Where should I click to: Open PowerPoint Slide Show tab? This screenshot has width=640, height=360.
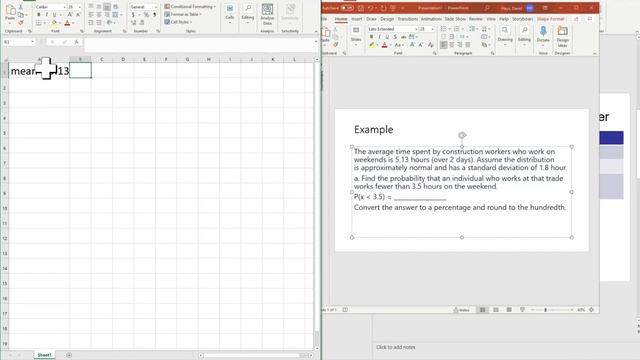coord(455,19)
